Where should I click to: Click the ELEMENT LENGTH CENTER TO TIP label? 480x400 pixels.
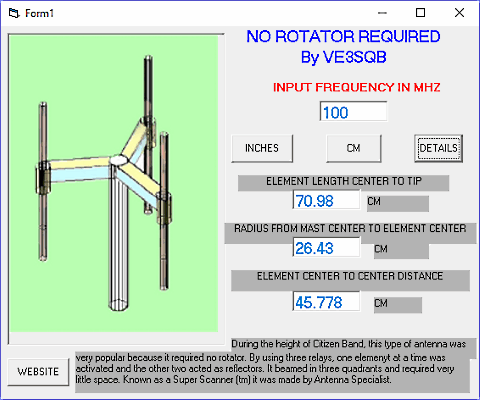[x=343, y=183]
